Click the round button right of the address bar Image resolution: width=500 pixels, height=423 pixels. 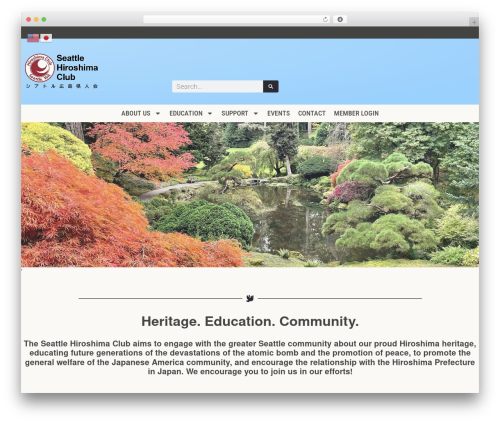point(340,19)
